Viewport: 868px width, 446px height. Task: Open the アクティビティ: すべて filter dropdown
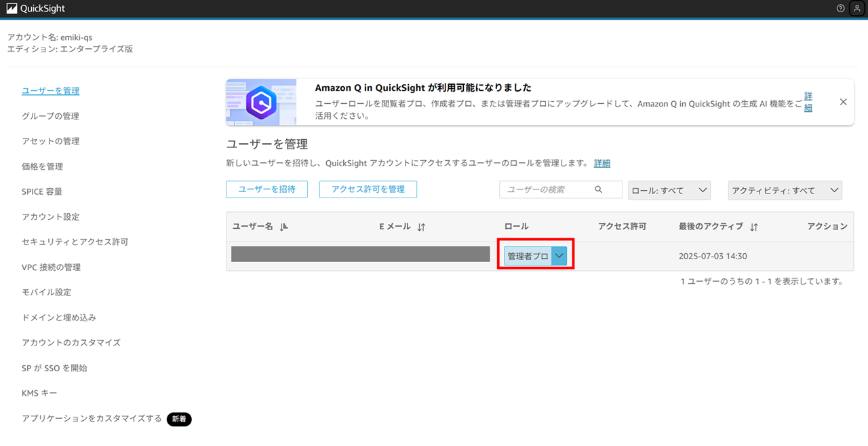coord(785,191)
